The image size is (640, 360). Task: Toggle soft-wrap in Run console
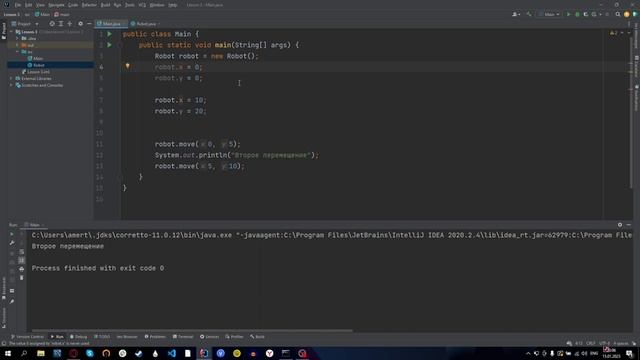click(x=22, y=251)
